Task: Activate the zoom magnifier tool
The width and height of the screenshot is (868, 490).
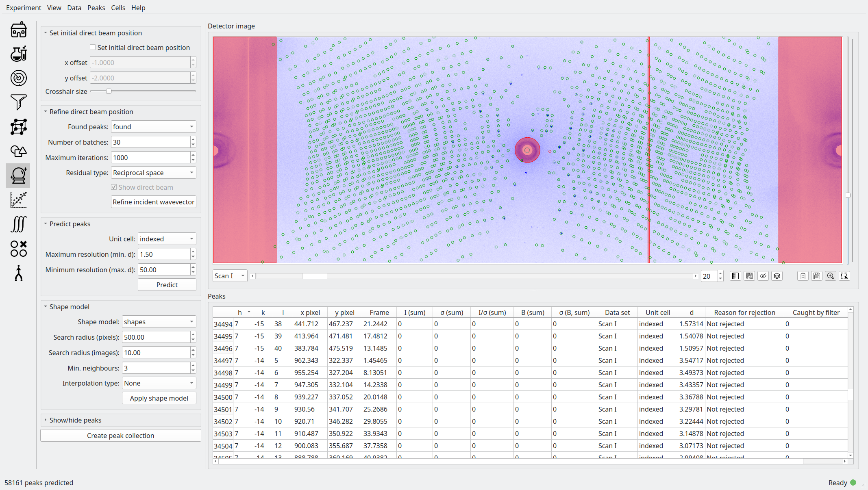Action: click(x=830, y=276)
